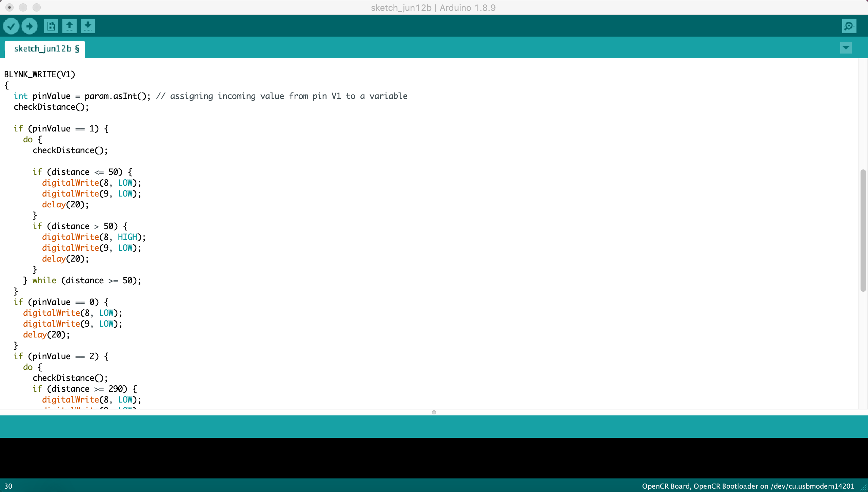This screenshot has width=868, height=492.
Task: Upload the sketch with the arrow icon
Action: click(29, 26)
